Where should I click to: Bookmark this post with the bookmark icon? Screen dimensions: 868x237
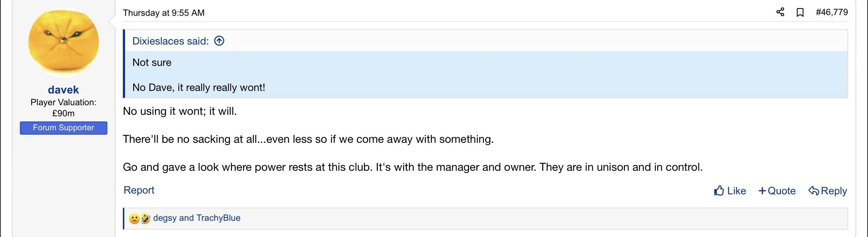(800, 13)
